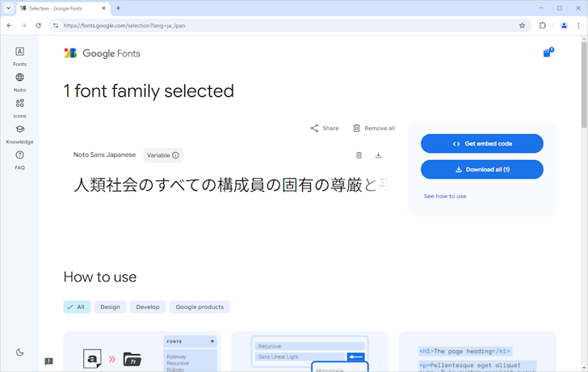Viewport: 588px width, 372px height.
Task: Open a new browser tab
Action: tap(118, 8)
